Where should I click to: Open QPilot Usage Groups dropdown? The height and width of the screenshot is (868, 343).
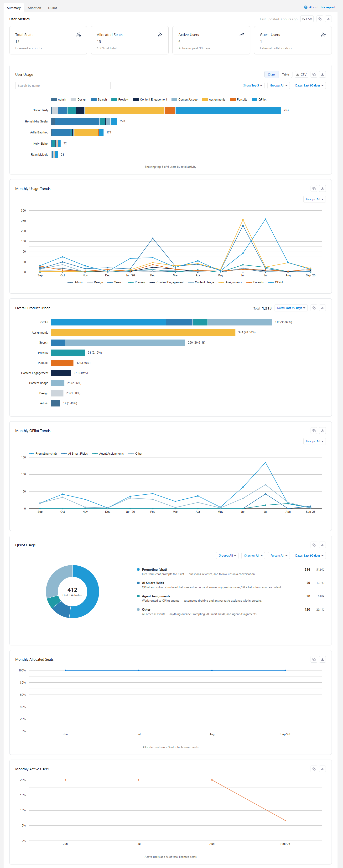click(x=227, y=556)
